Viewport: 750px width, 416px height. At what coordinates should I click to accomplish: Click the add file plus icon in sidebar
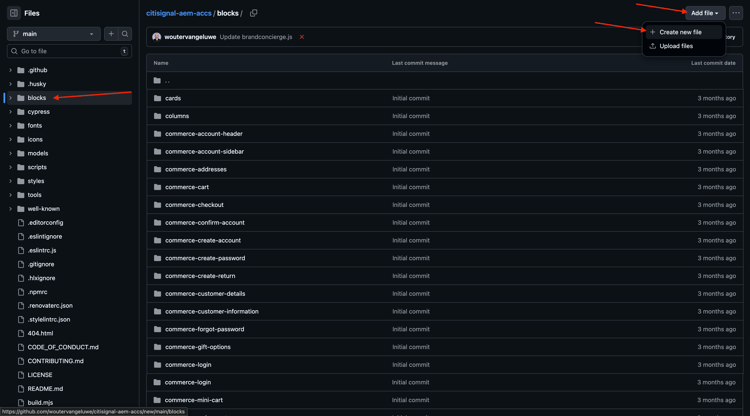[111, 34]
